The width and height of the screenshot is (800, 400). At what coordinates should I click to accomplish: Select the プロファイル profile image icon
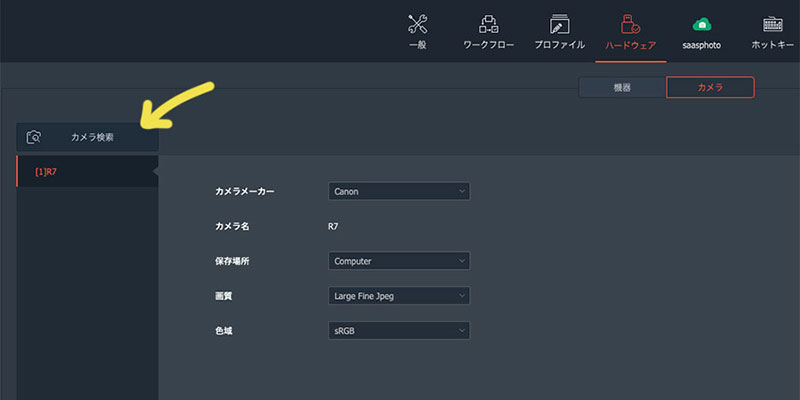pos(560,24)
